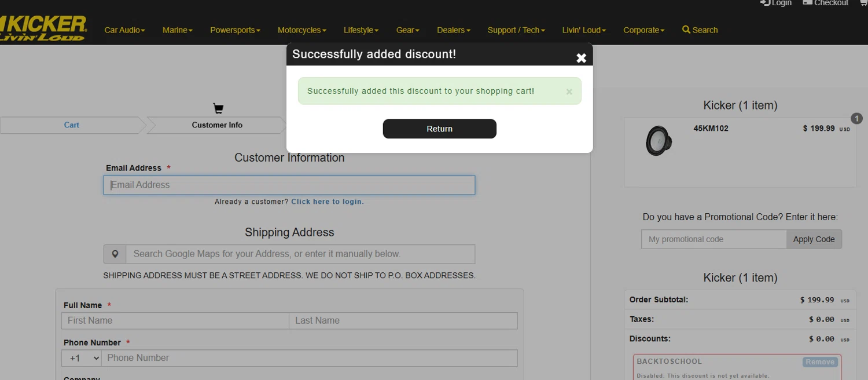
Task: Click the $199.99 item price
Action: (826, 129)
